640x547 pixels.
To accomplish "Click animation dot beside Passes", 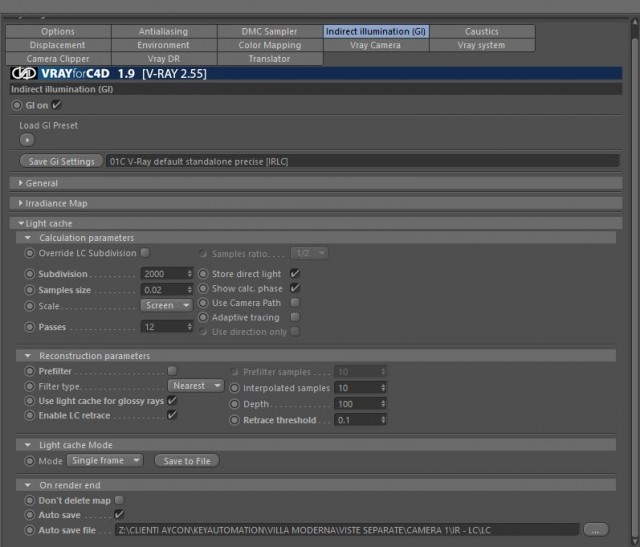I will tap(29, 327).
